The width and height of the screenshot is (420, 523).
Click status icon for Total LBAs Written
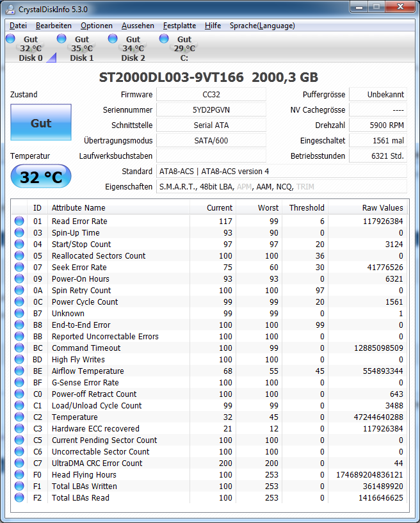[19, 486]
